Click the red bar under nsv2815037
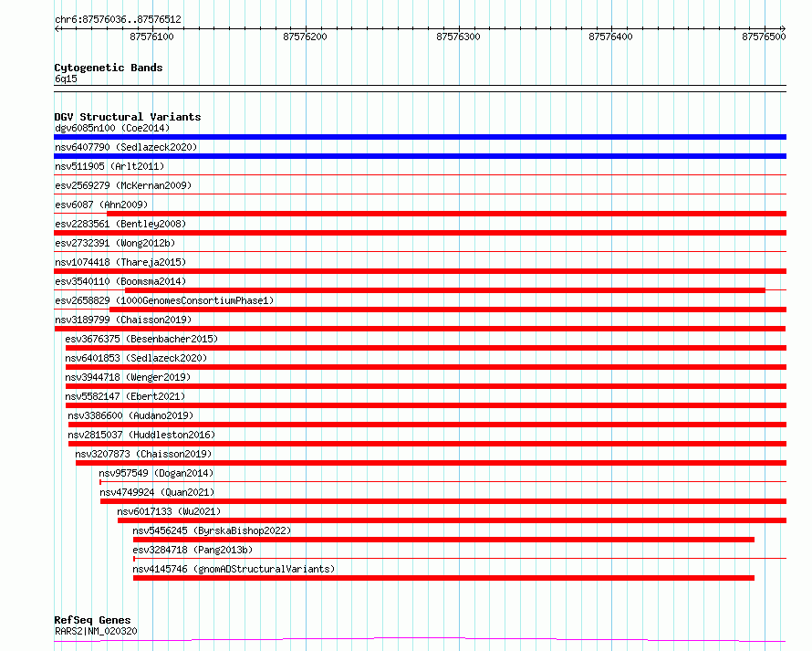Viewport: 812px width, 651px height. (427, 444)
